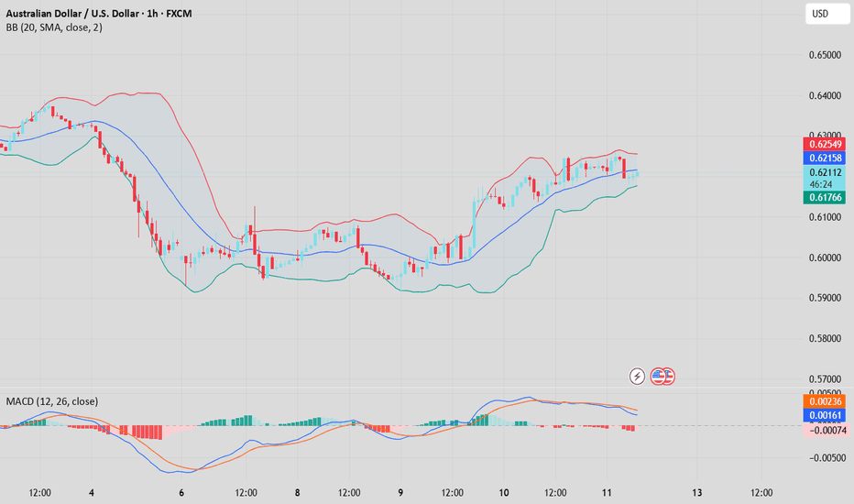
Task: Click the 0.58000 price axis label
Action: [825, 339]
